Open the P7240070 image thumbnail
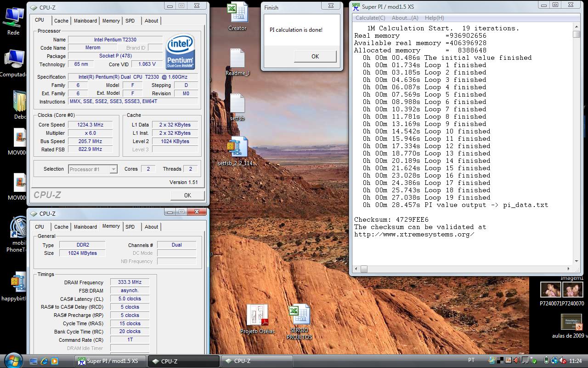The width and height of the screenshot is (588, 368). (x=572, y=290)
